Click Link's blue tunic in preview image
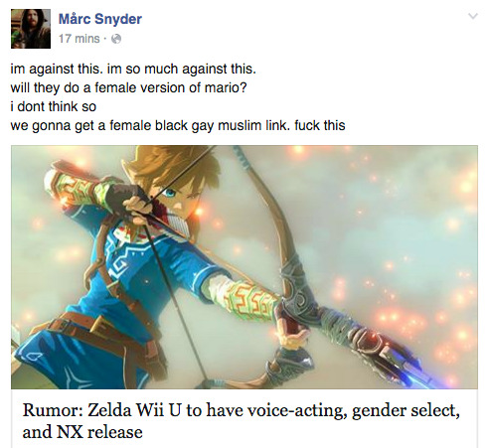Viewport: 487px width, 448px height. pyautogui.click(x=139, y=268)
